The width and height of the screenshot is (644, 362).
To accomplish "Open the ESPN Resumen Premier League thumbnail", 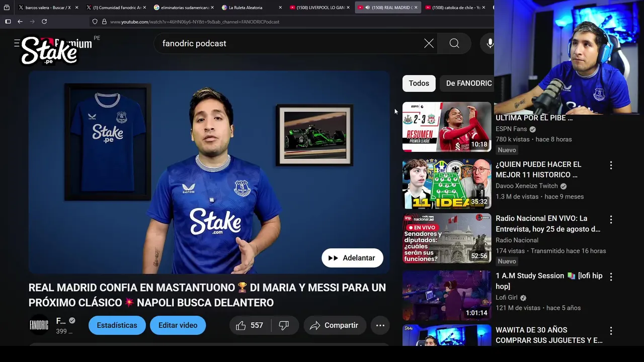I will [447, 127].
